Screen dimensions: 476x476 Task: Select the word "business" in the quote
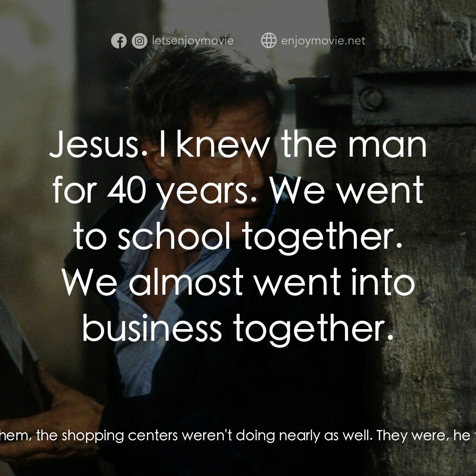click(152, 328)
